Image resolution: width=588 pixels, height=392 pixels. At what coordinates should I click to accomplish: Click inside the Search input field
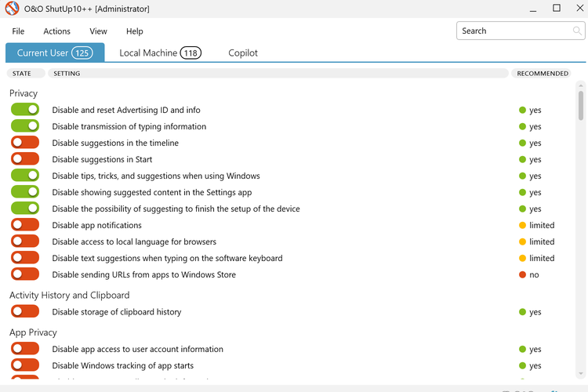514,31
